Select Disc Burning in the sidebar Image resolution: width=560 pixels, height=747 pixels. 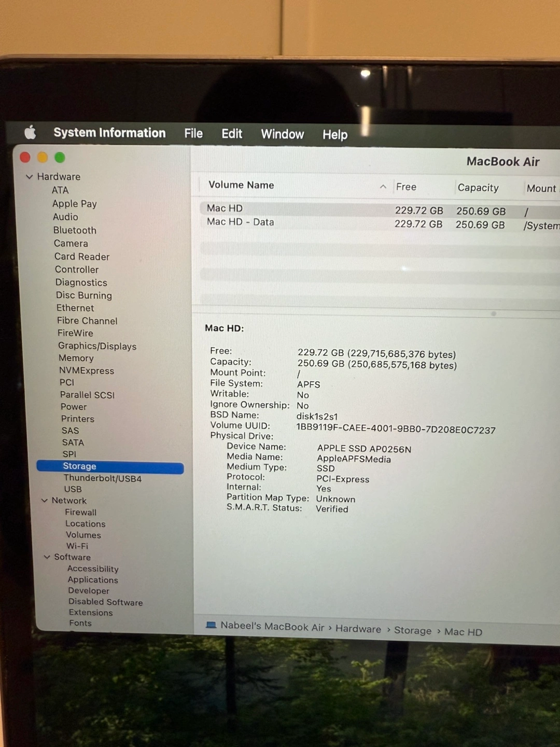click(84, 295)
